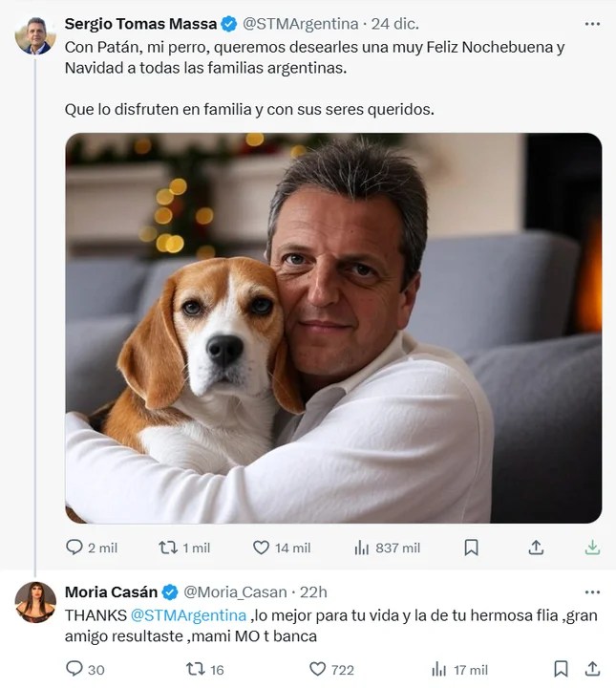The image size is (616, 688).
Task: Like the Christmas greeting tweet with the dog
Action: (x=261, y=548)
